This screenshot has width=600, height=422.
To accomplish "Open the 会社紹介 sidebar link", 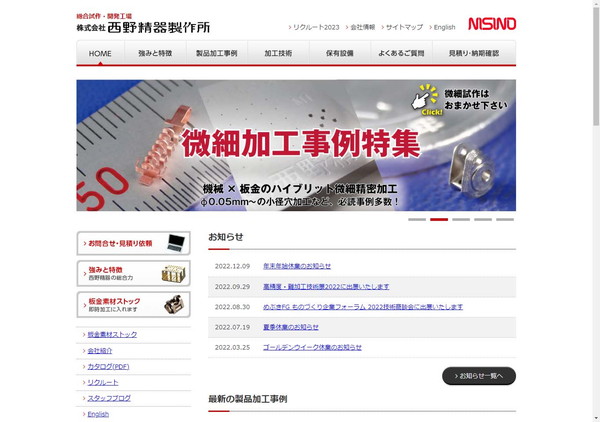I will tap(100, 350).
